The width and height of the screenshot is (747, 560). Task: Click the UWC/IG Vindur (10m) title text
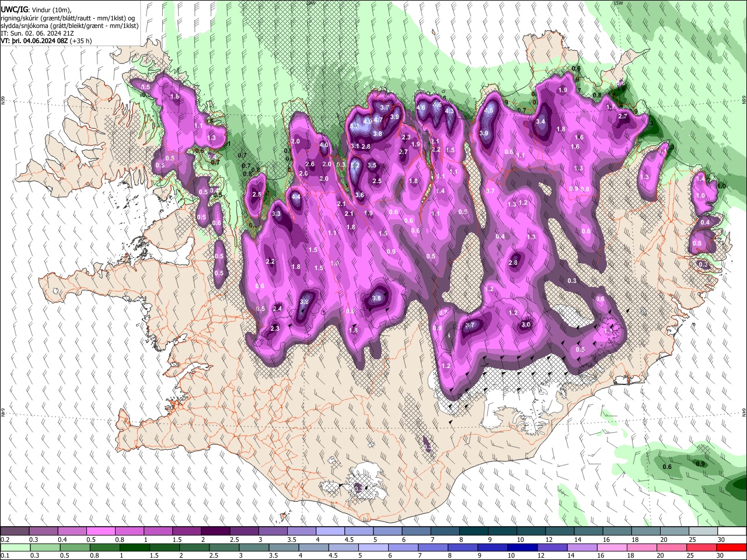36,9
